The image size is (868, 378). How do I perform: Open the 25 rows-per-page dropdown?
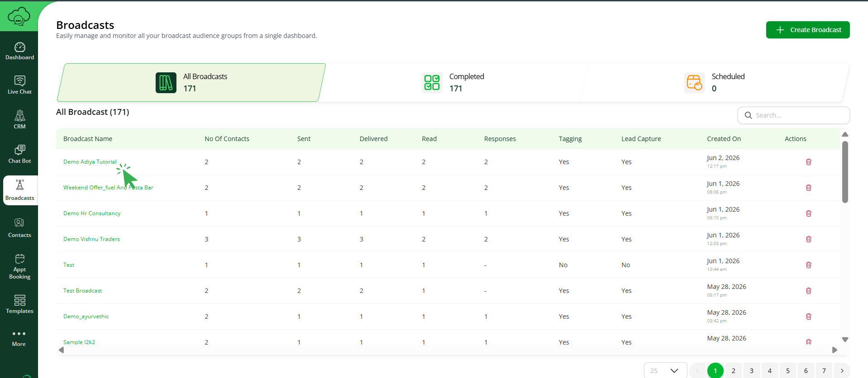[x=665, y=371]
